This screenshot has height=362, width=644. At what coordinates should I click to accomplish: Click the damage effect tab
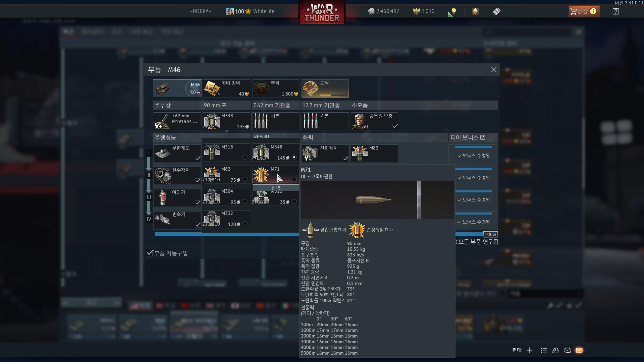pyautogui.click(x=371, y=230)
